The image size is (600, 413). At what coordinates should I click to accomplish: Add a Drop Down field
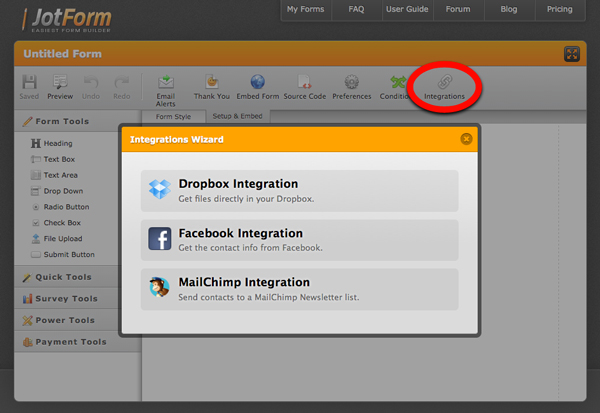[x=57, y=191]
